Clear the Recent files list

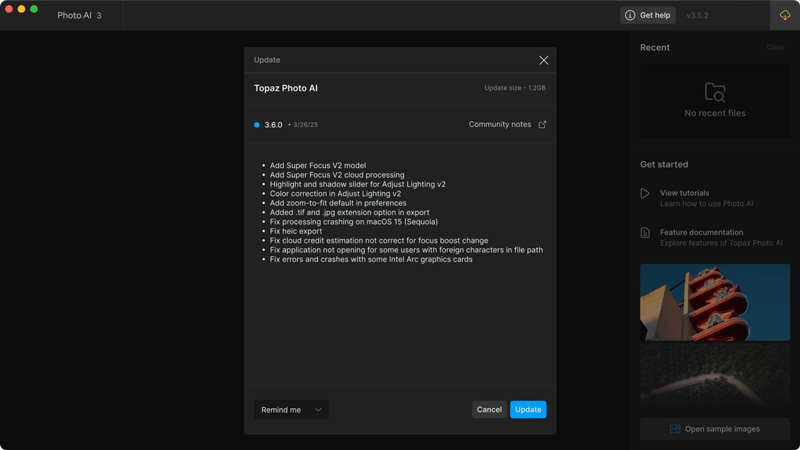coord(775,47)
